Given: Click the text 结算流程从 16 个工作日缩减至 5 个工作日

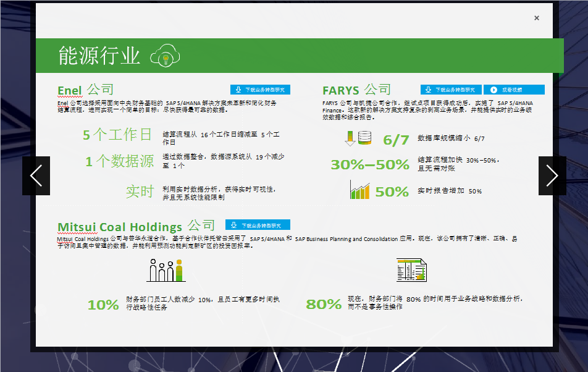Looking at the screenshot, I should 221,138.
